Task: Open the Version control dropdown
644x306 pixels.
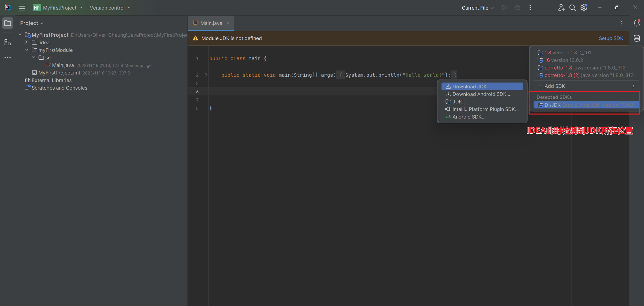Action: (x=110, y=8)
